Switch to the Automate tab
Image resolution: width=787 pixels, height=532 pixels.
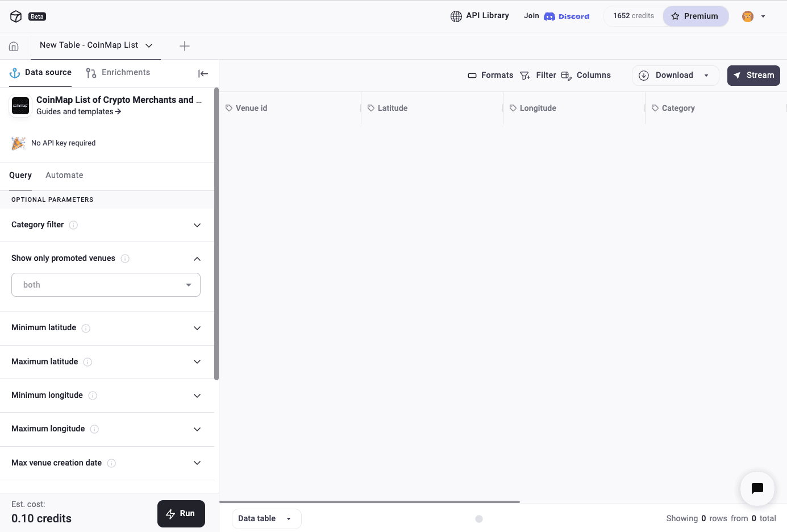(64, 175)
